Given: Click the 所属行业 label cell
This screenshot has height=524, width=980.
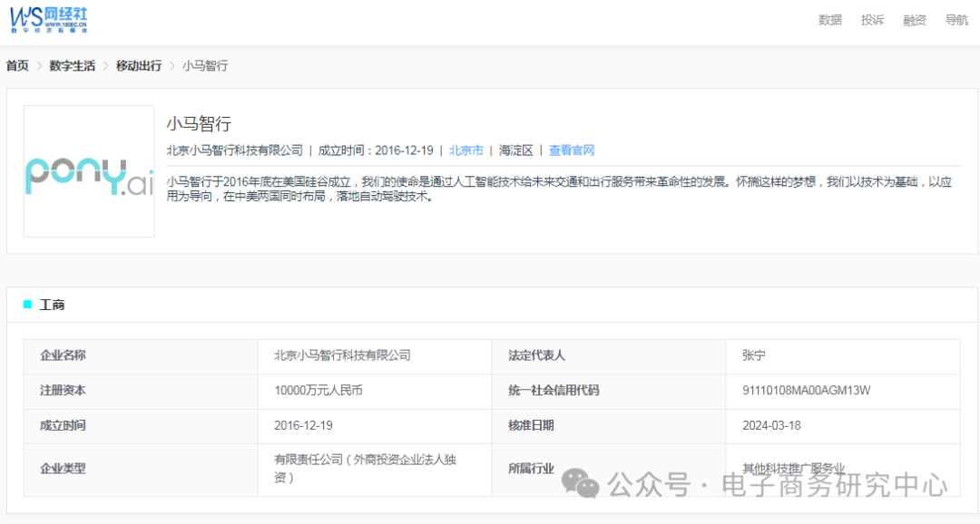Looking at the screenshot, I should (x=609, y=470).
